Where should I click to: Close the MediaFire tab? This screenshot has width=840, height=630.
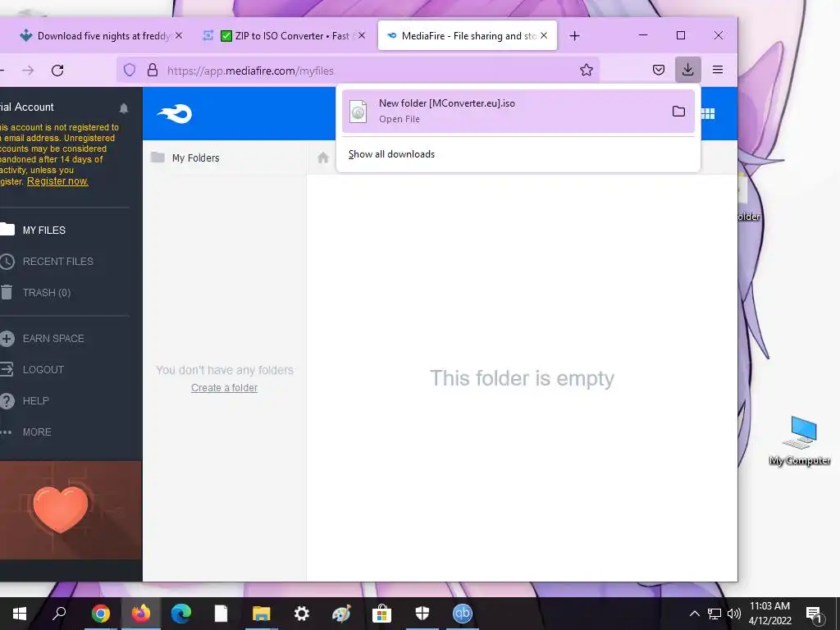544,35
